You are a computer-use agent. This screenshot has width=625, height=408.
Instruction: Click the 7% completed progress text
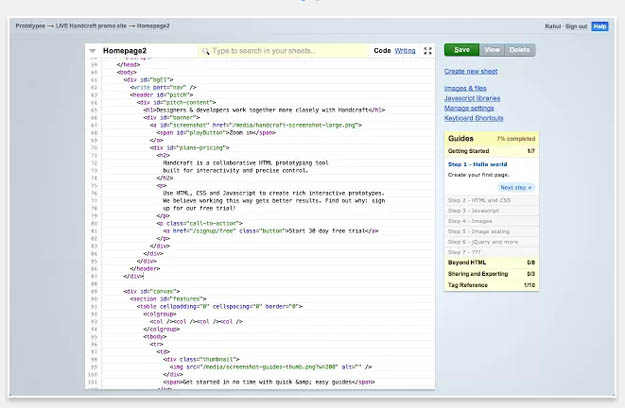tap(516, 139)
